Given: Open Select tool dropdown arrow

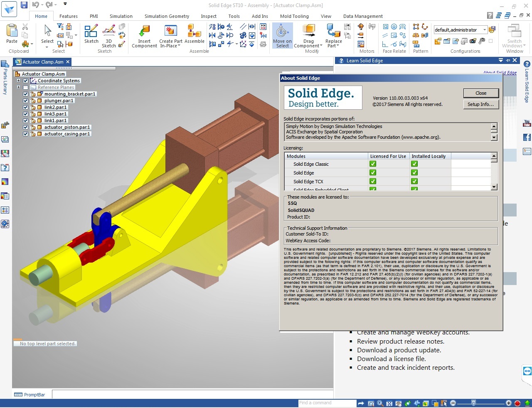Looking at the screenshot, I should coord(47,47).
